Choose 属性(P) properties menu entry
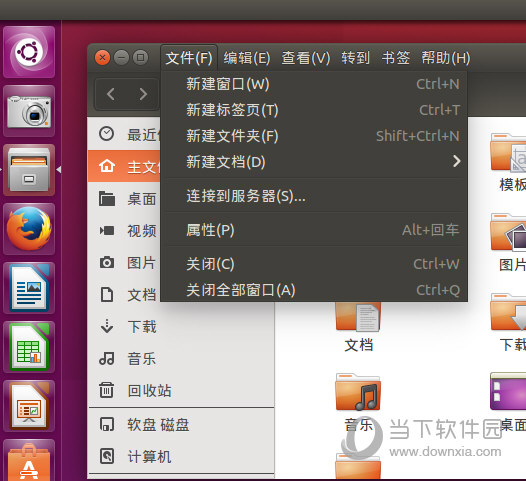The image size is (526, 481). (314, 230)
